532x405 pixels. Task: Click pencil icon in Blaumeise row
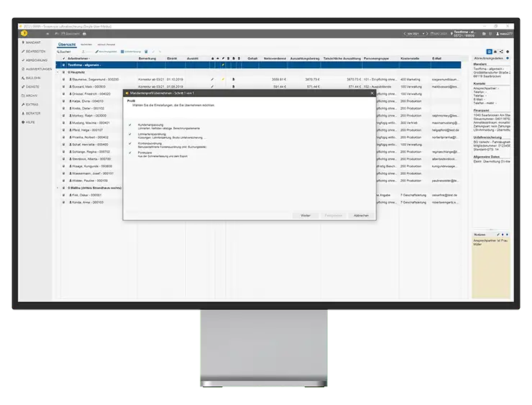click(212, 79)
